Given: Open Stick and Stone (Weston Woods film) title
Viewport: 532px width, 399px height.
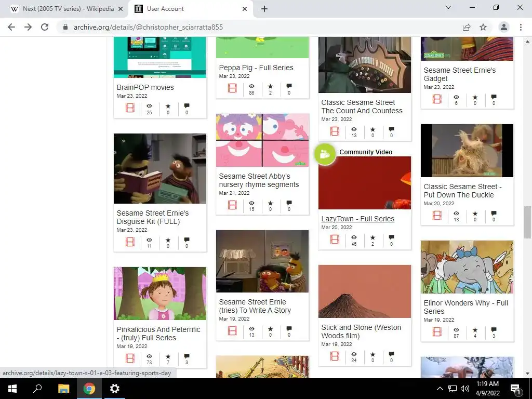Looking at the screenshot, I should pyautogui.click(x=361, y=331).
